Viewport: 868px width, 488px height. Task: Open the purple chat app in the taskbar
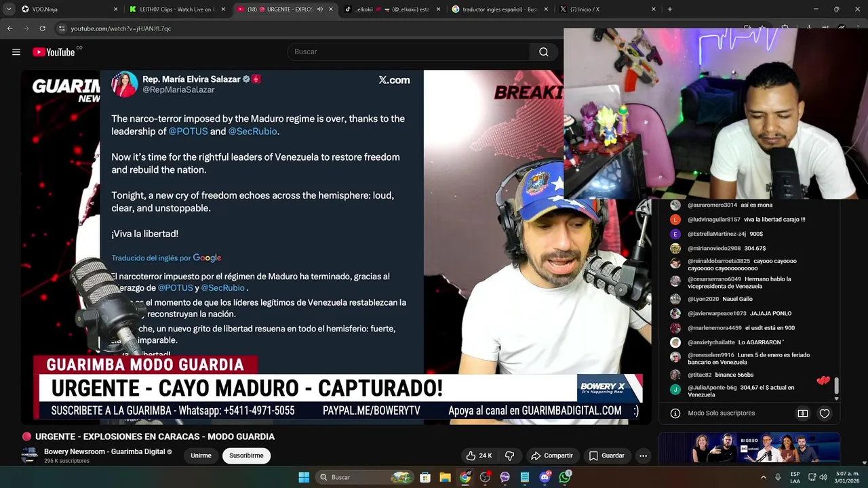tap(505, 477)
